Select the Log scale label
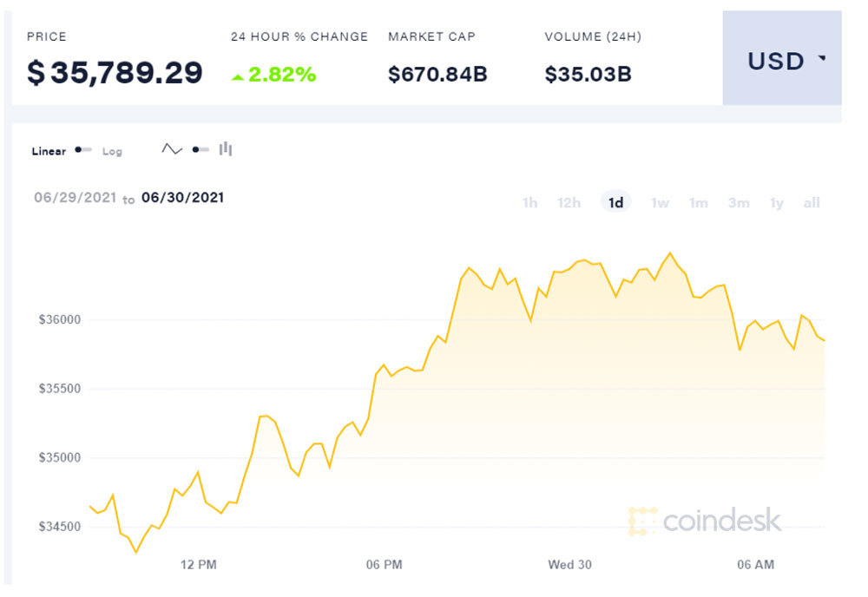The image size is (868, 597). coord(112,151)
